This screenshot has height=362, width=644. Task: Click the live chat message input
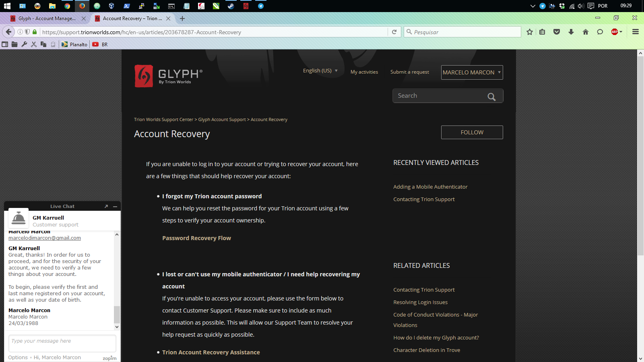click(62, 343)
